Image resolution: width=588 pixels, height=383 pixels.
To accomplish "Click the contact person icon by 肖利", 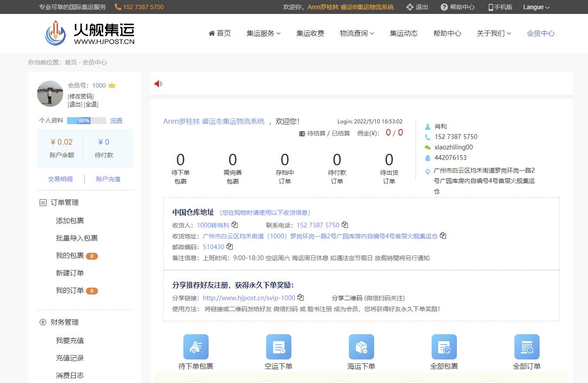I will click(428, 126).
